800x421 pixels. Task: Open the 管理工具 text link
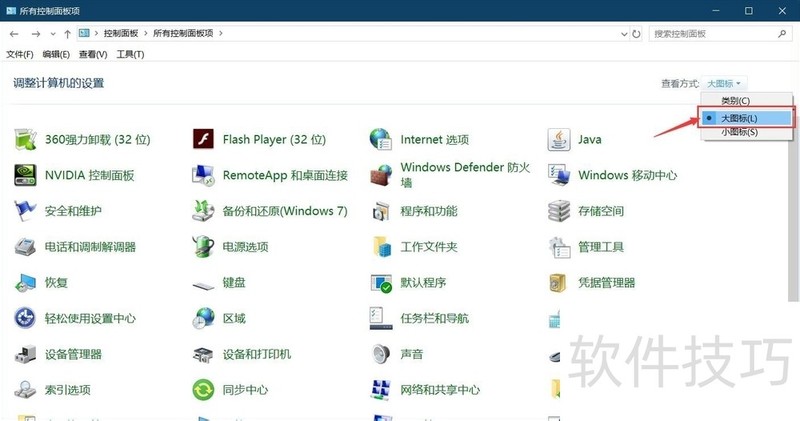601,247
